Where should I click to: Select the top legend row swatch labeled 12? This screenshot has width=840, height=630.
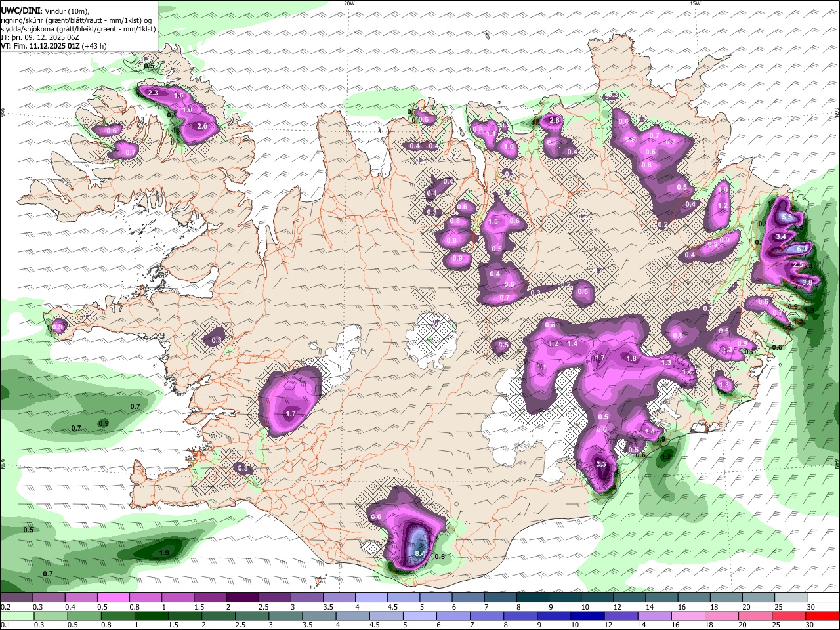click(629, 598)
